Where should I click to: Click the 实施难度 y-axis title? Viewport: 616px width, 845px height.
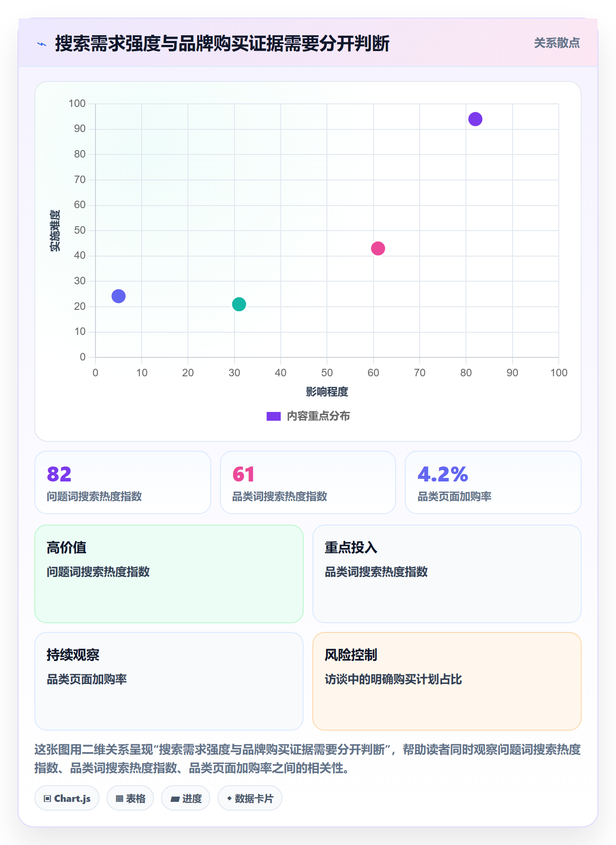(x=55, y=231)
